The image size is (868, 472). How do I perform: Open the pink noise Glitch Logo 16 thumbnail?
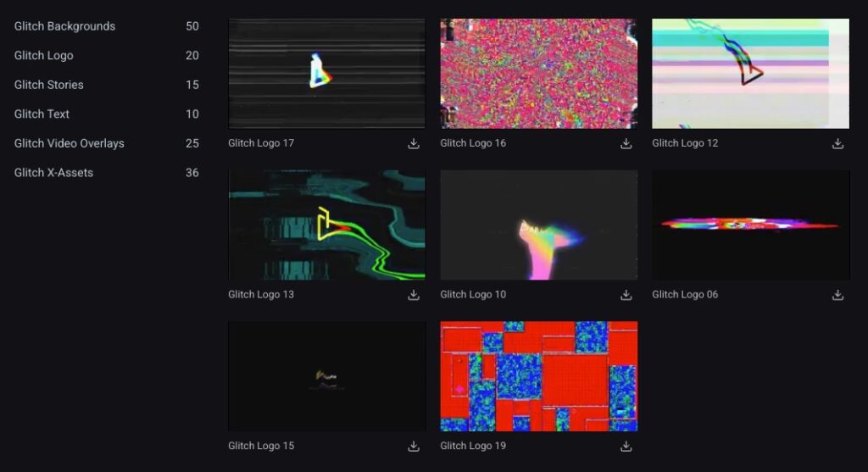538,73
